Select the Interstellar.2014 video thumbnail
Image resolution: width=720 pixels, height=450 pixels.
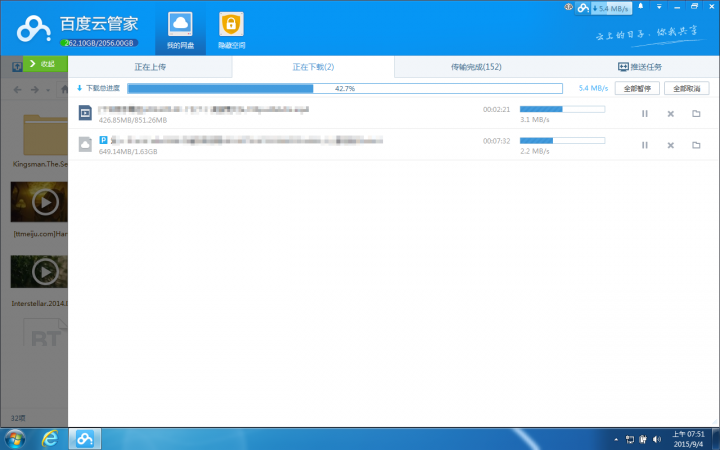click(39, 272)
